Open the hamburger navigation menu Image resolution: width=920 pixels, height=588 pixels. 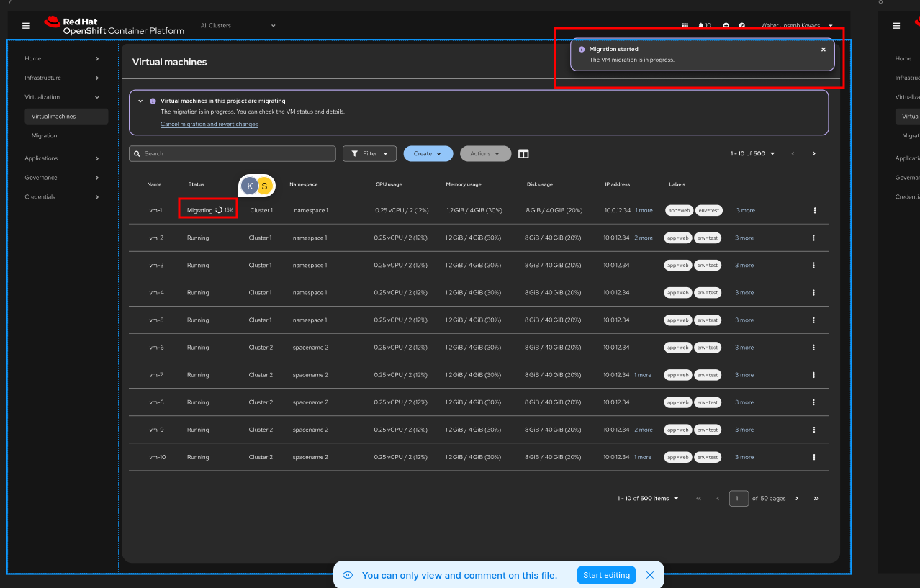26,26
